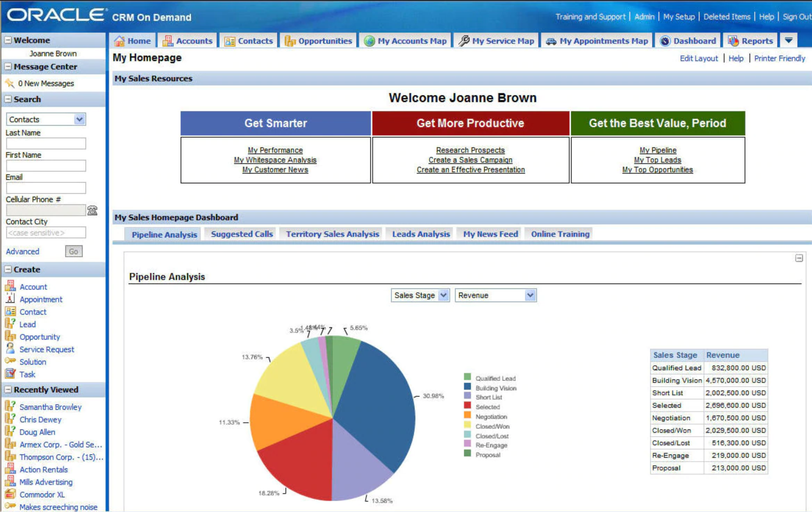Click the phone icon beside Cellular Phone field
The height and width of the screenshot is (512, 812).
pyautogui.click(x=93, y=210)
